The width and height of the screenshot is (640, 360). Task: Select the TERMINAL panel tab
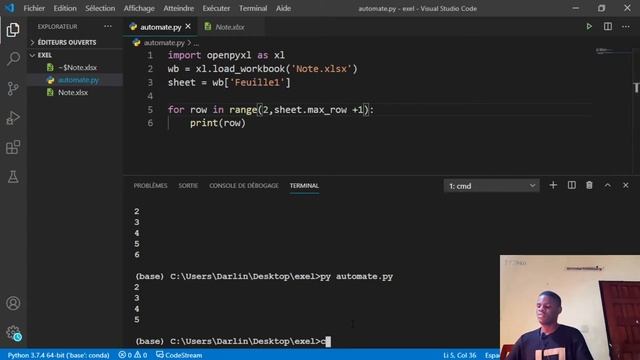tap(304, 186)
